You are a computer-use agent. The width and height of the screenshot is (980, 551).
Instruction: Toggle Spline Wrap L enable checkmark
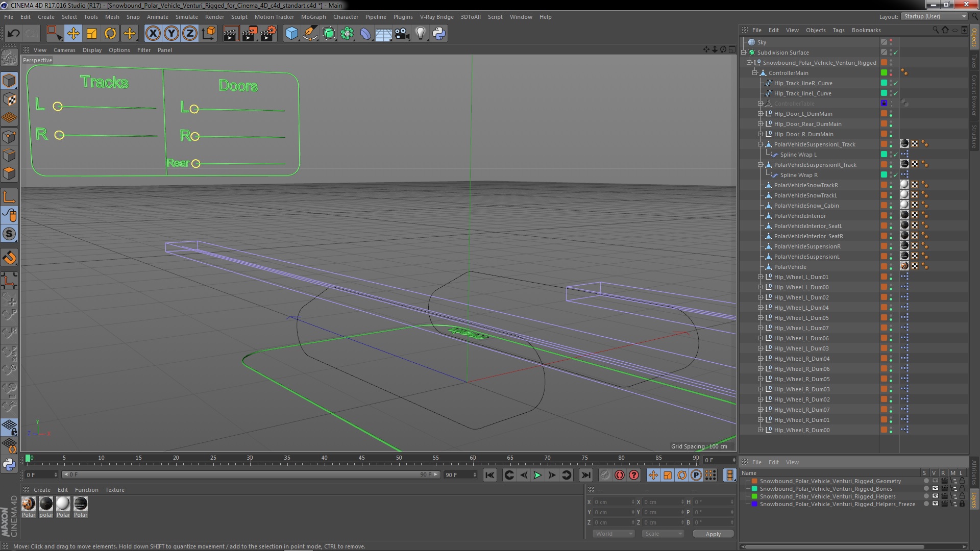895,155
